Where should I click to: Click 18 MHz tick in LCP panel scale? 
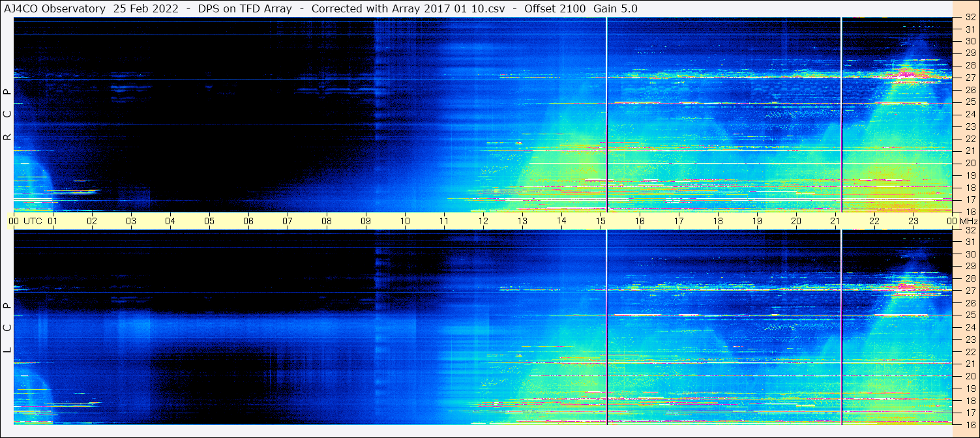pyautogui.click(x=970, y=400)
